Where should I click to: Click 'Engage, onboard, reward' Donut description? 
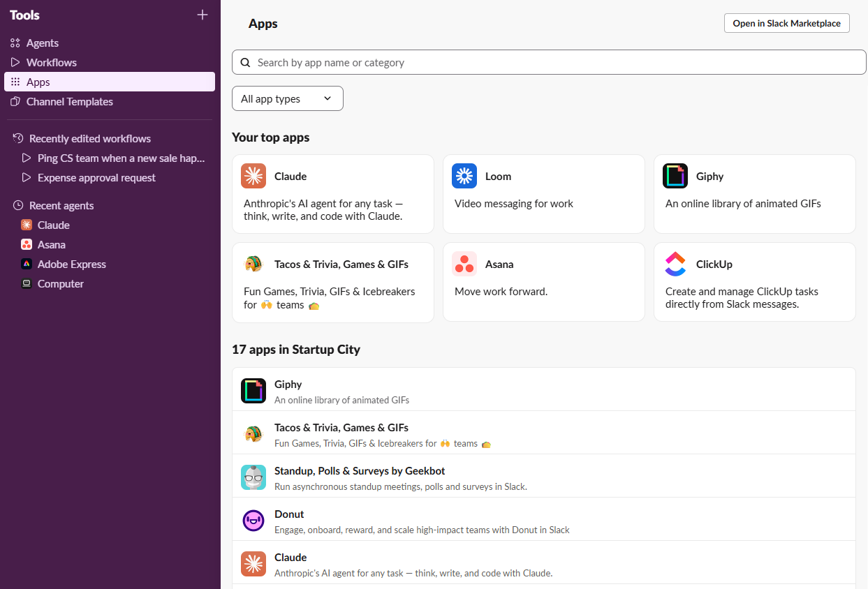(x=422, y=530)
